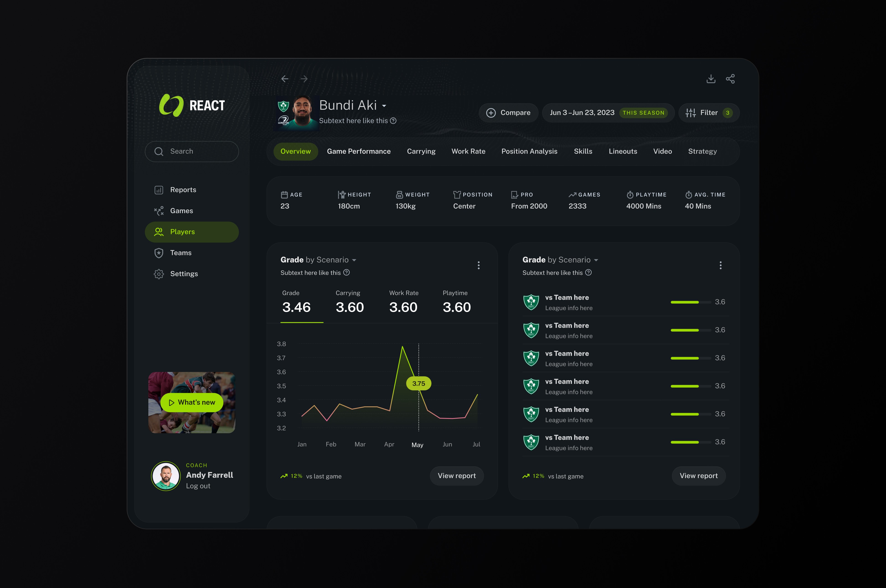Open the left chart's three-dot menu
Viewport: 886px width, 588px height.
[x=478, y=266]
